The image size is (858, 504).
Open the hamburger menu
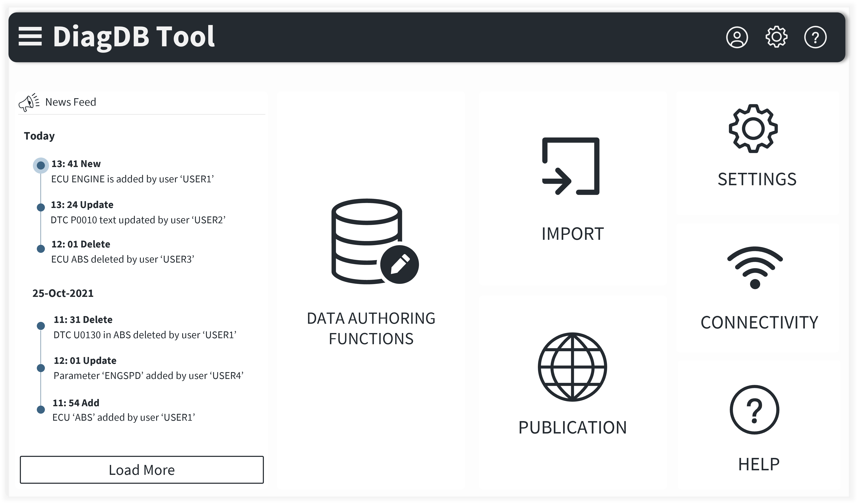click(x=30, y=36)
